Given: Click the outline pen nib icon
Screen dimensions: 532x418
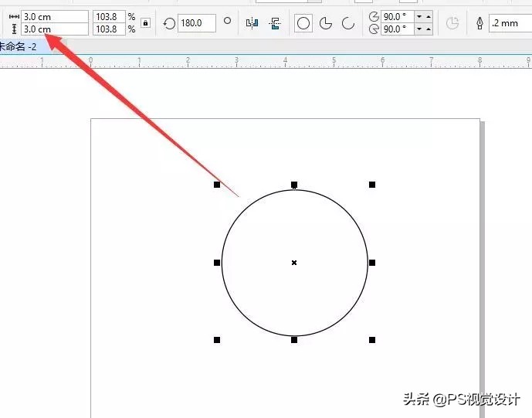Looking at the screenshot, I should [479, 23].
